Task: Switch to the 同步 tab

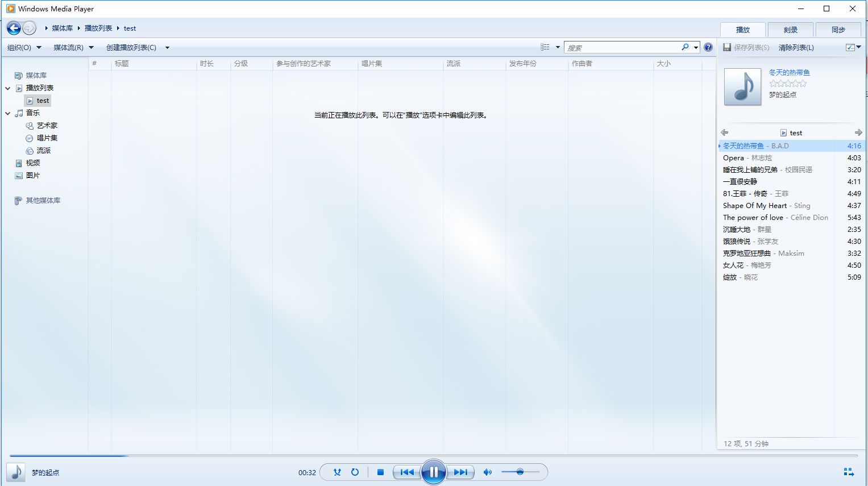Action: click(838, 30)
